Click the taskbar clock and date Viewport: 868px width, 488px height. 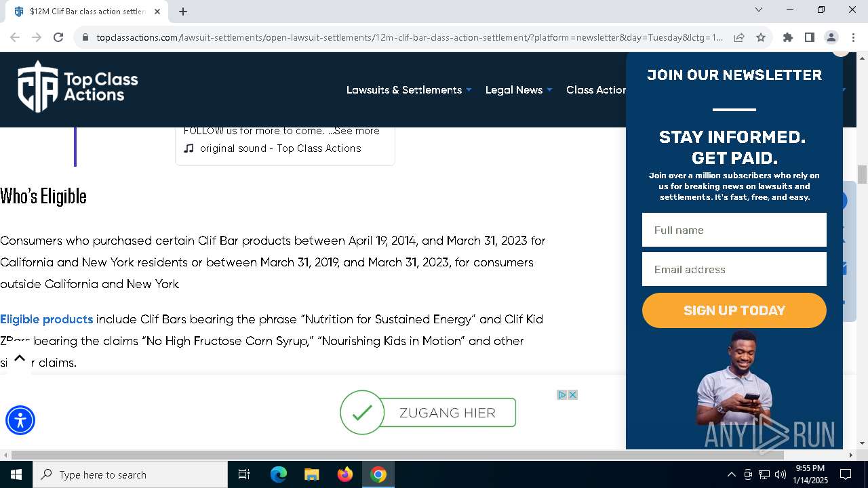coord(811,474)
